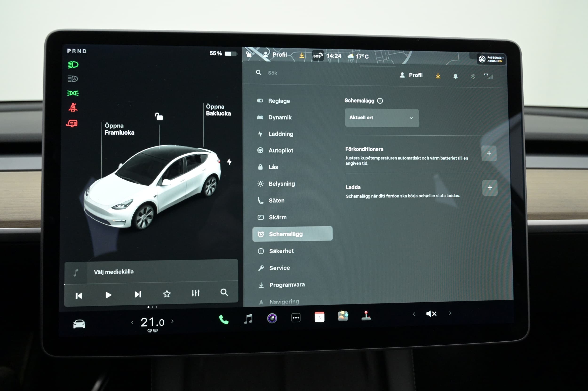Tap the notification bell icon

coord(455,76)
